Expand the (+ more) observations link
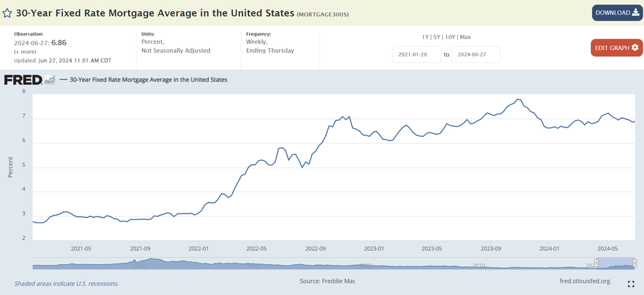Viewport: 644px width, 295px height. coord(27,51)
